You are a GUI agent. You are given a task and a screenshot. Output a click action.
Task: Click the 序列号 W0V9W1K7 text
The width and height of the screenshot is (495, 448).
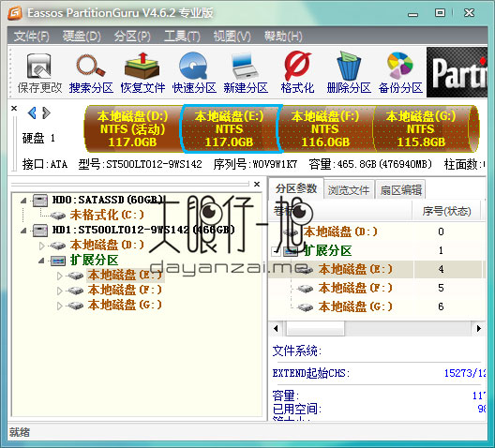coord(255,164)
